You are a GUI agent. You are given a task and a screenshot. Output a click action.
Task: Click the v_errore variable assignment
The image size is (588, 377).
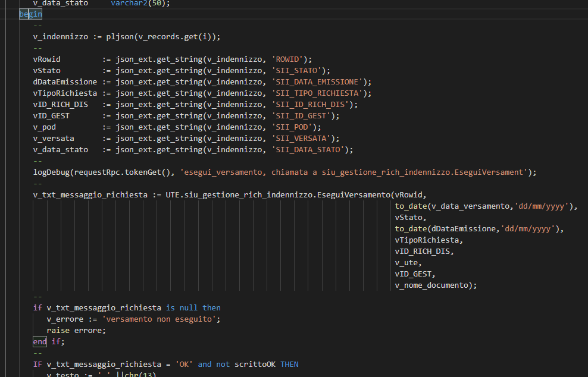(63, 319)
